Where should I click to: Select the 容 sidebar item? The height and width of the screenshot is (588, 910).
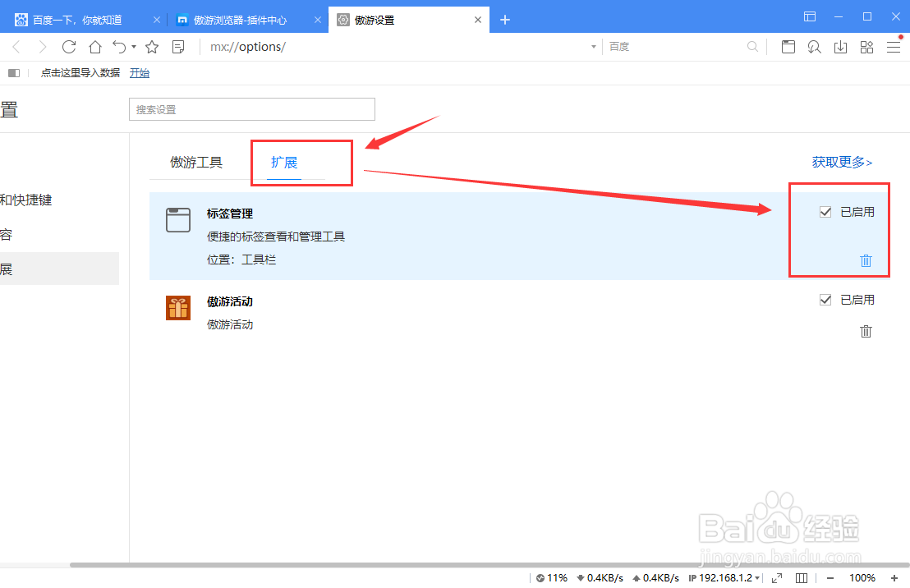6,235
